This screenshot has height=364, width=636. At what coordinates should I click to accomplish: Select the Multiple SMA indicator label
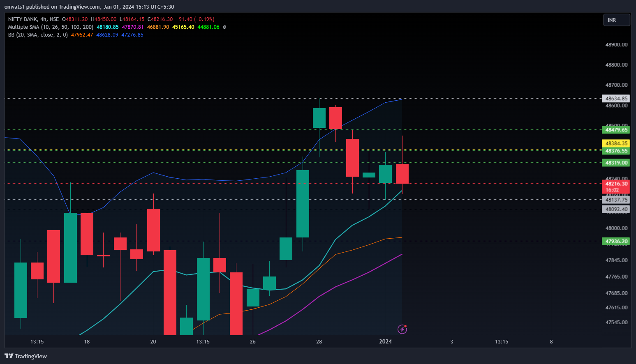pyautogui.click(x=51, y=27)
